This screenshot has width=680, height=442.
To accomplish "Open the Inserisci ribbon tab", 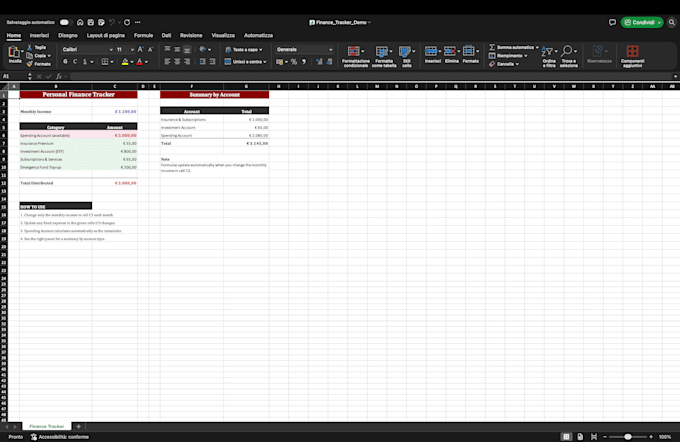I will (39, 36).
